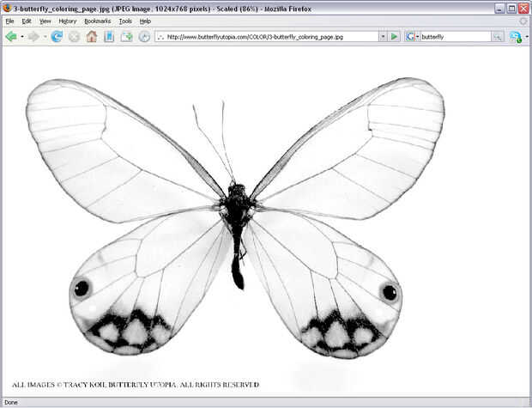Screen dimensions: 532x408
Task: Click the search box containing butterfly
Action: pyautogui.click(x=456, y=37)
